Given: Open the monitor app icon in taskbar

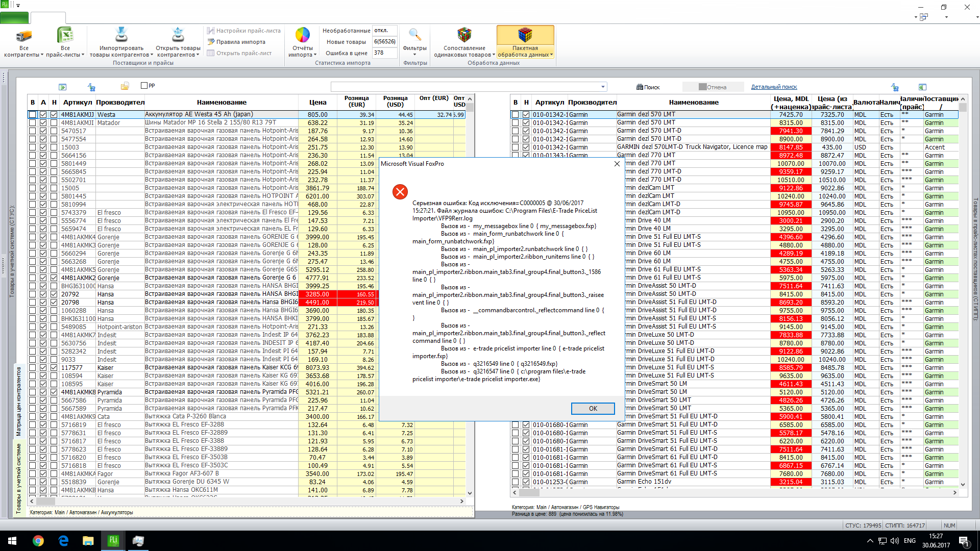Looking at the screenshot, I should pos(138,541).
